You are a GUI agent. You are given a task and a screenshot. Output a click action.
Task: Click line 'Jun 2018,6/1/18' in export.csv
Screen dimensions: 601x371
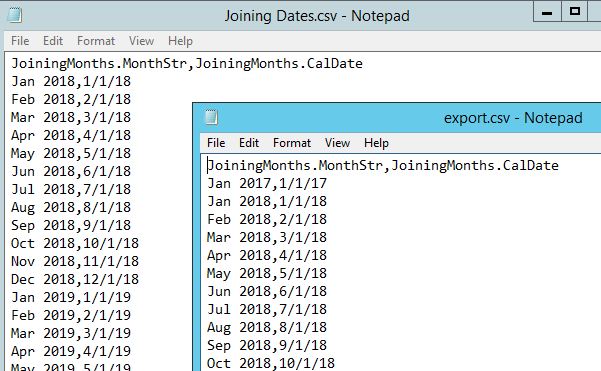pos(267,292)
